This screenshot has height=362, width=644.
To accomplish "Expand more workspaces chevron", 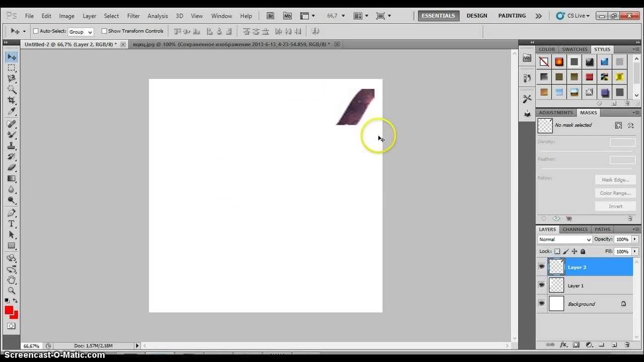I will [538, 16].
